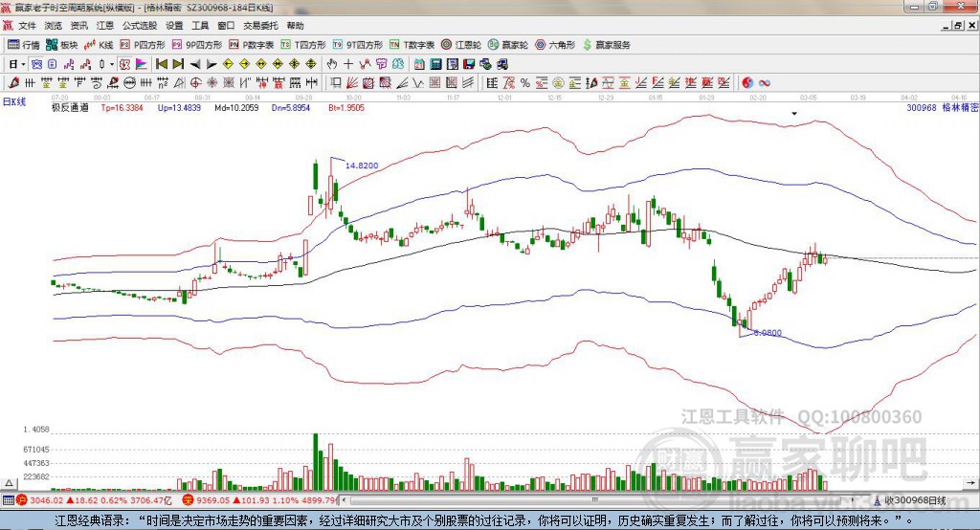The height and width of the screenshot is (530, 980).
Task: Click the grid icon in status bar
Action: coord(8,500)
